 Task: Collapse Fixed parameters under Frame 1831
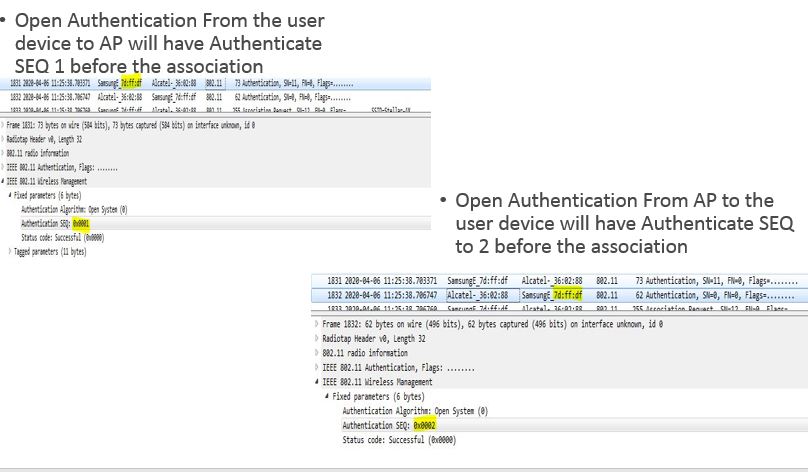click(10, 195)
